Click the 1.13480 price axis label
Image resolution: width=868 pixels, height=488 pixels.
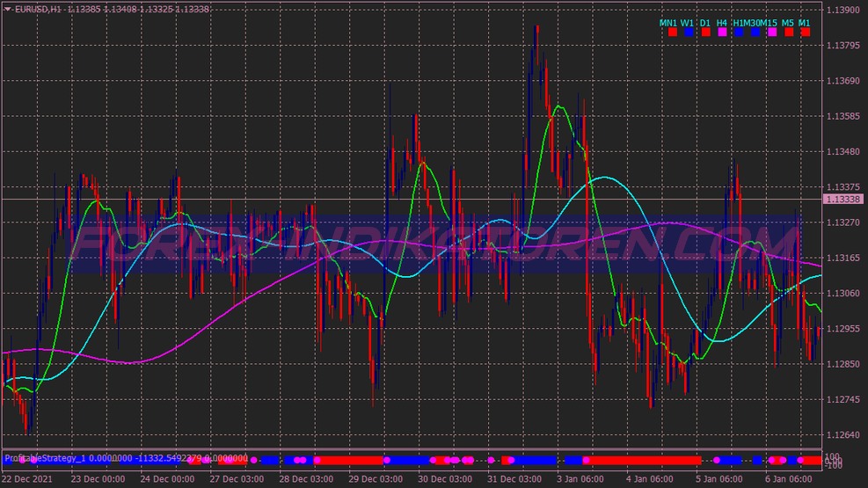pos(843,151)
